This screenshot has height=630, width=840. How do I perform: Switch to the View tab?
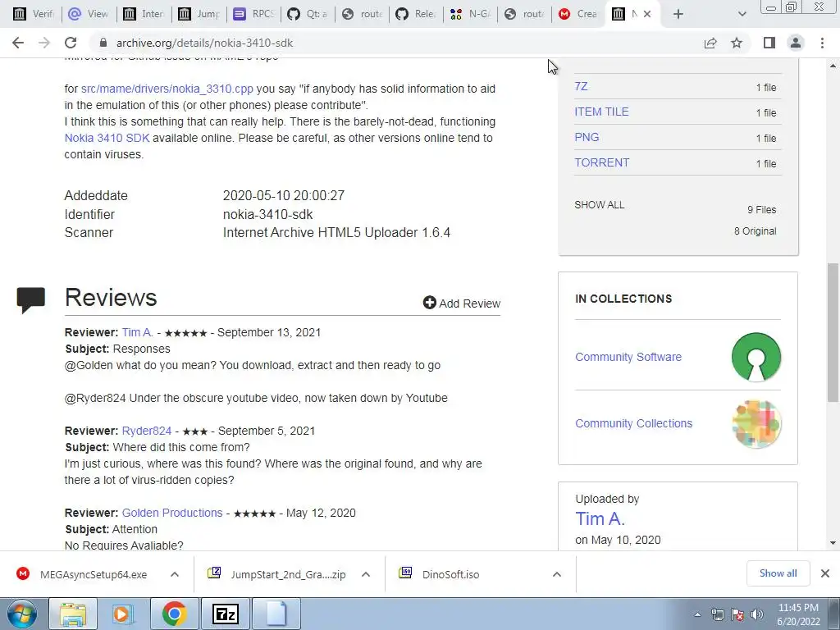tap(89, 14)
